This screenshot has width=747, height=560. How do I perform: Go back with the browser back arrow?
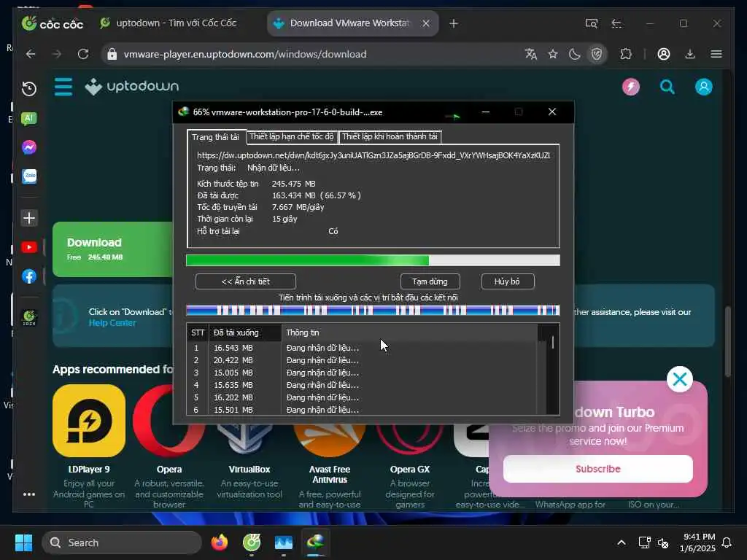(31, 54)
